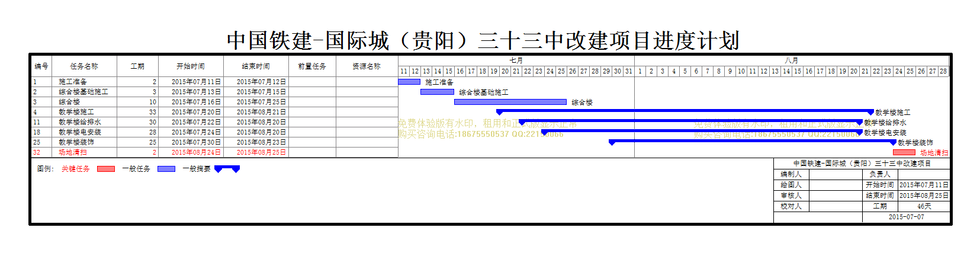Select the 教学楼电安装 summary bar
Image resolution: width=980 pixels, height=253 pixels.
tap(702, 132)
